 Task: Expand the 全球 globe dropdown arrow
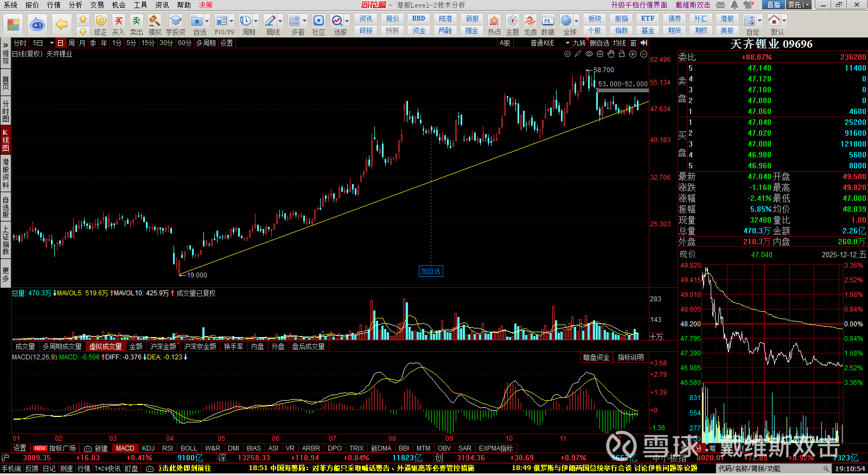(x=576, y=21)
